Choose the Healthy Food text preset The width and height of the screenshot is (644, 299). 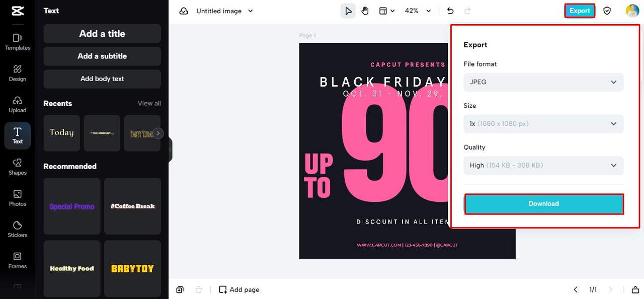[72, 268]
